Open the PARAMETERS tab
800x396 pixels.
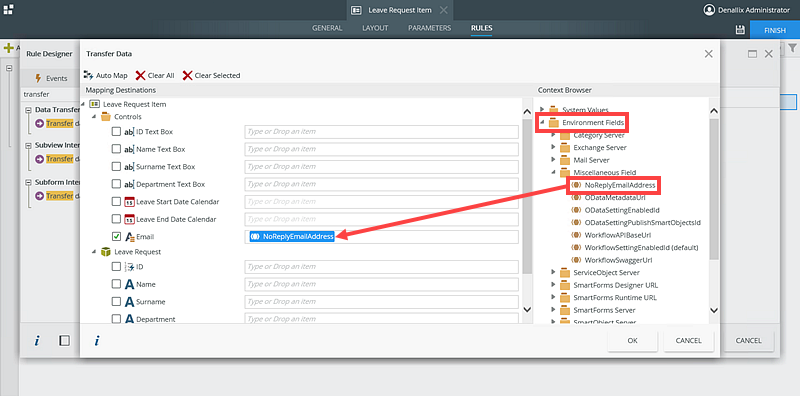click(x=430, y=28)
